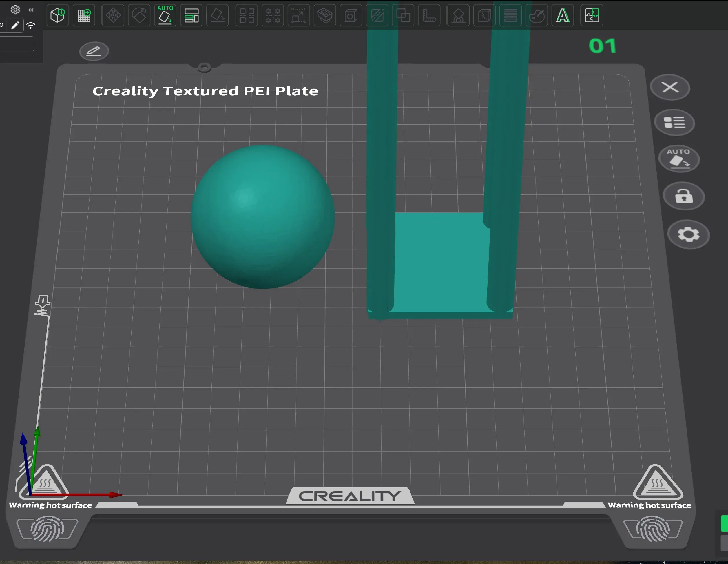This screenshot has width=728, height=564.
Task: Rename the plate using the pencil button
Action: pyautogui.click(x=94, y=51)
